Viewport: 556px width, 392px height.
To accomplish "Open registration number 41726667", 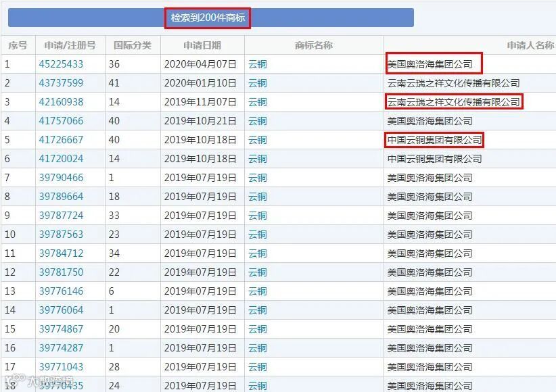I will [x=61, y=140].
